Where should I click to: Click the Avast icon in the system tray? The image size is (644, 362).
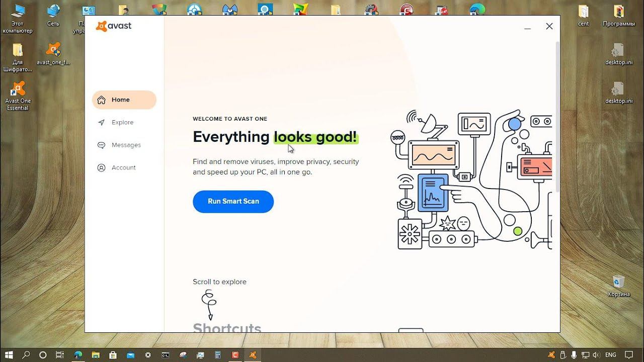552,355
